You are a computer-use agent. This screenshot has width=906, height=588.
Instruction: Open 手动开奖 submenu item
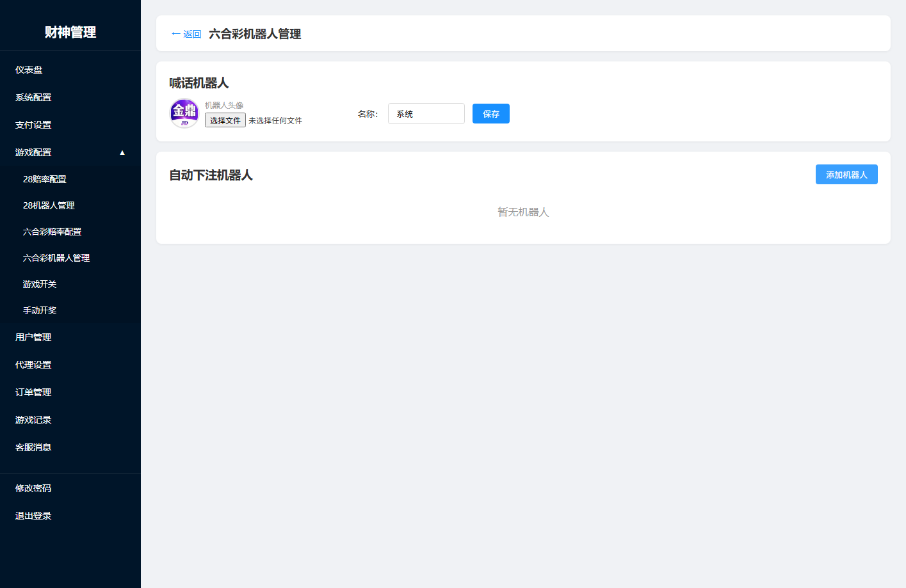coord(40,310)
